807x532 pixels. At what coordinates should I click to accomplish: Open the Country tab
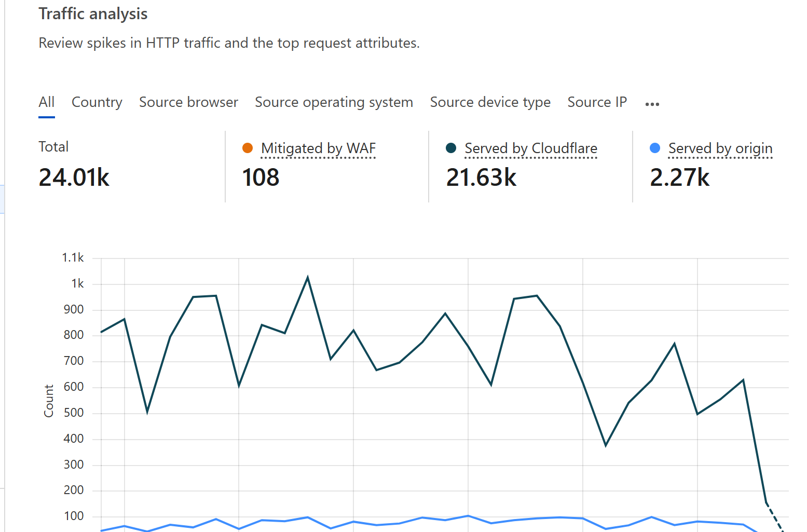click(x=97, y=102)
